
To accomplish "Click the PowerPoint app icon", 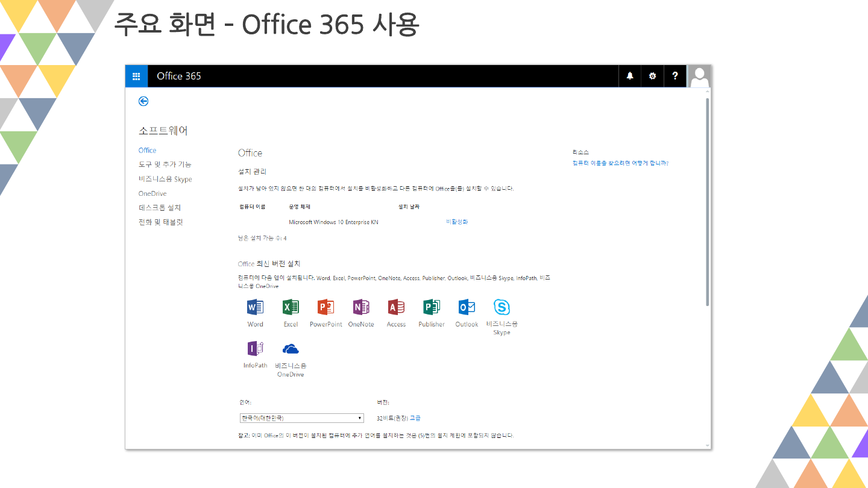I will (x=325, y=307).
